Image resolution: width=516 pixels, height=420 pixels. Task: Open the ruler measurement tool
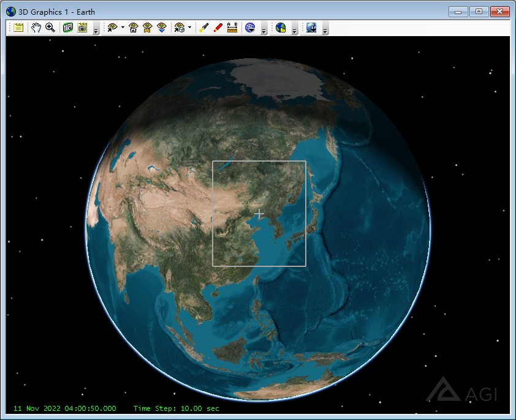point(232,28)
